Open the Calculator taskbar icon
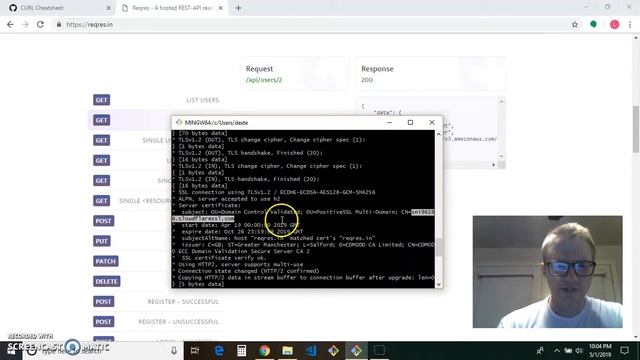 pos(242,351)
